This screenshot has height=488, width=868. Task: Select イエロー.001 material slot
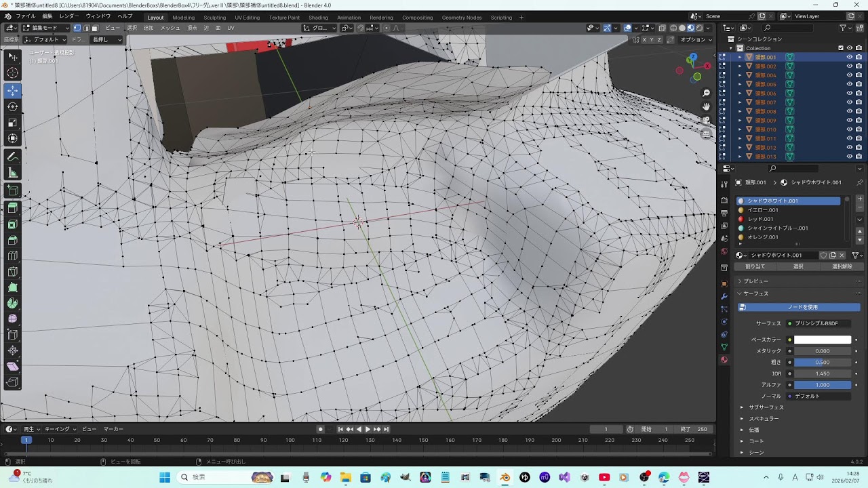[789, 210]
